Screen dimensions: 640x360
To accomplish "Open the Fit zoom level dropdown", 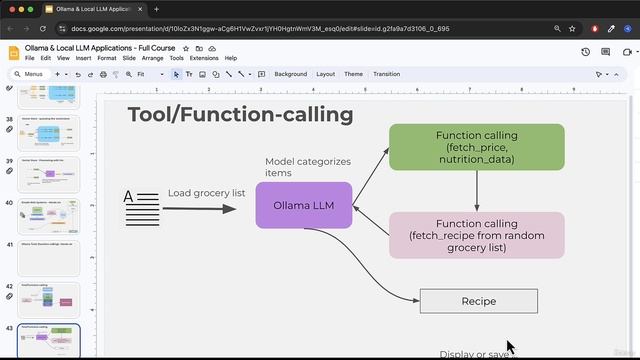I will point(151,74).
